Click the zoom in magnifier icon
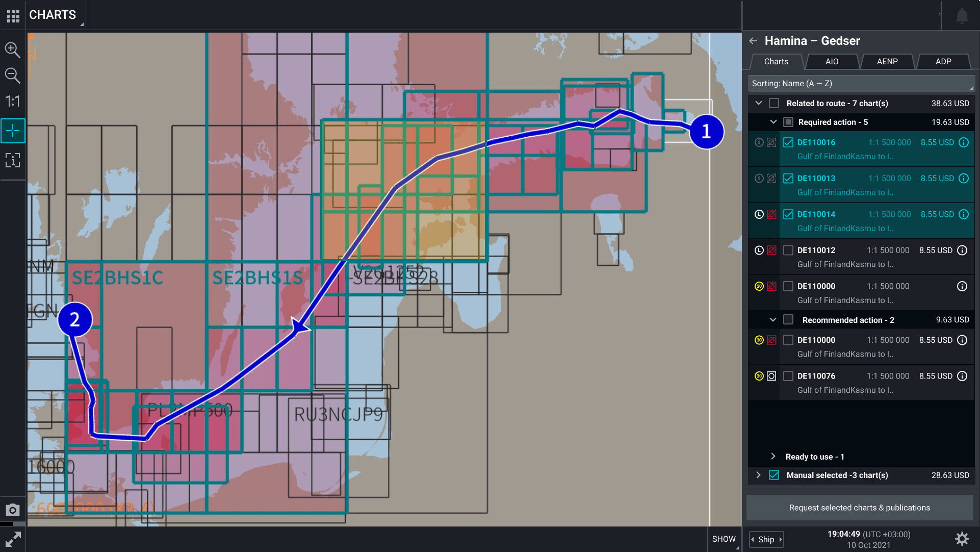 pos(12,49)
